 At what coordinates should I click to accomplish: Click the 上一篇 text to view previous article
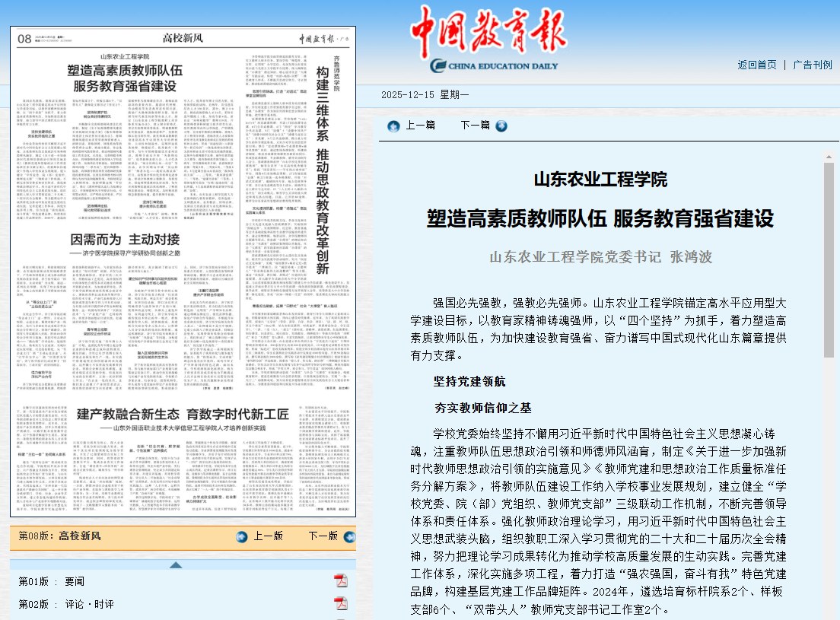[x=418, y=126]
